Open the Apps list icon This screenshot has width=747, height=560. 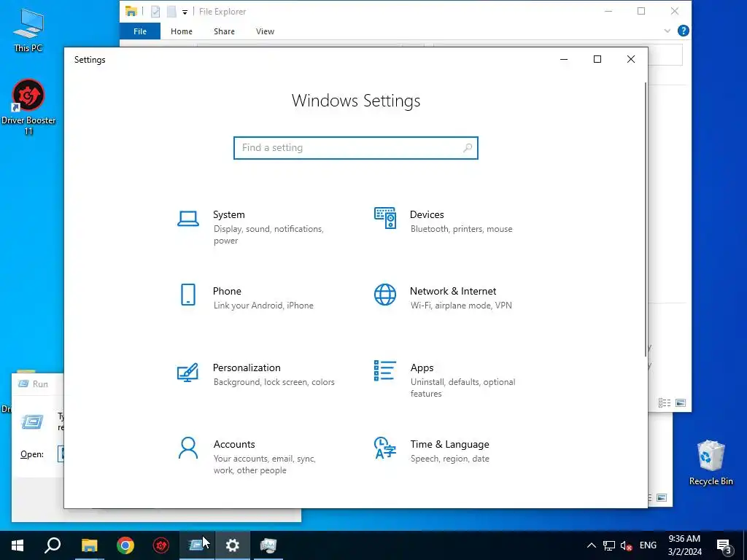pyautogui.click(x=385, y=370)
